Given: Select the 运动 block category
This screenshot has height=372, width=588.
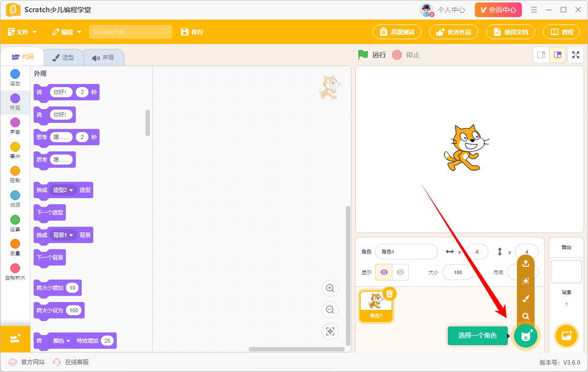Looking at the screenshot, I should pyautogui.click(x=15, y=77).
